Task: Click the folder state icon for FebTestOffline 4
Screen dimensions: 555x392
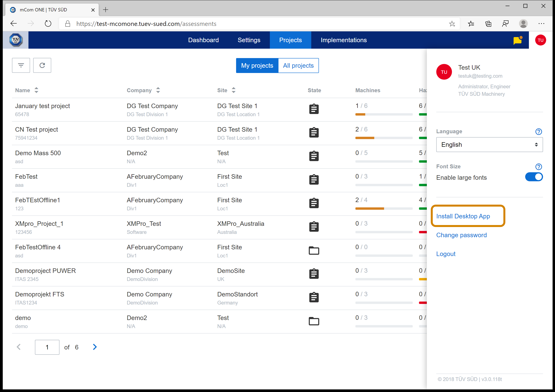Action: [x=314, y=250]
